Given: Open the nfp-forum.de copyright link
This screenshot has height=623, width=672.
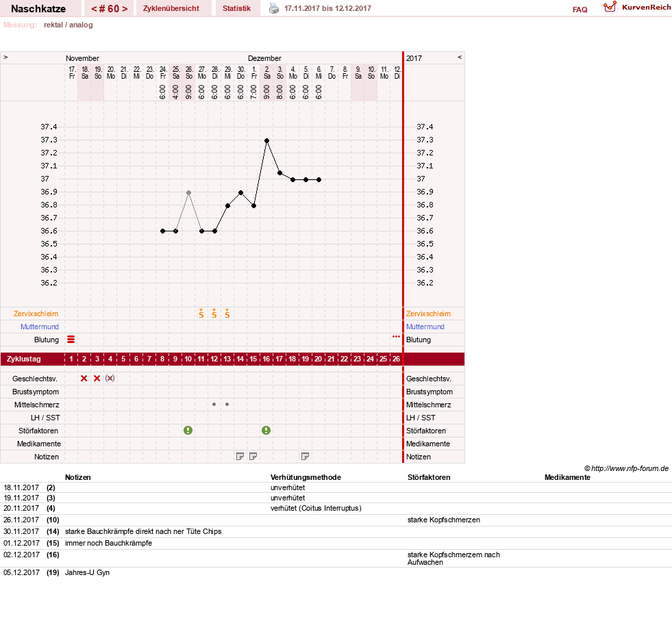Looking at the screenshot, I should pyautogui.click(x=627, y=468).
